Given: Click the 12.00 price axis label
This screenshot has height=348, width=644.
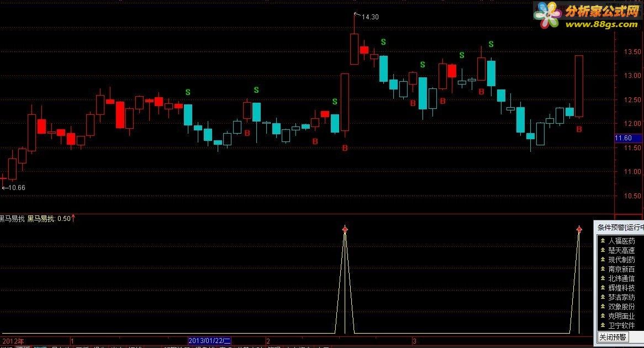Looking at the screenshot, I should tap(632, 124).
